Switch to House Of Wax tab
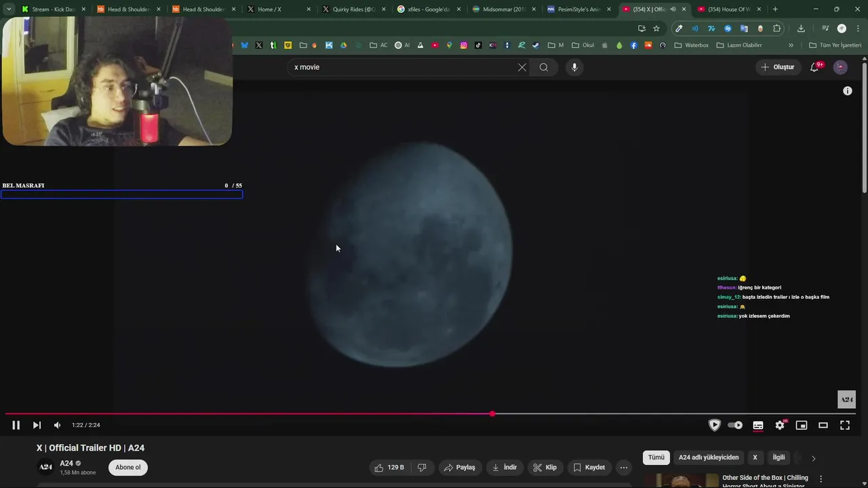868x488 pixels. point(728,9)
